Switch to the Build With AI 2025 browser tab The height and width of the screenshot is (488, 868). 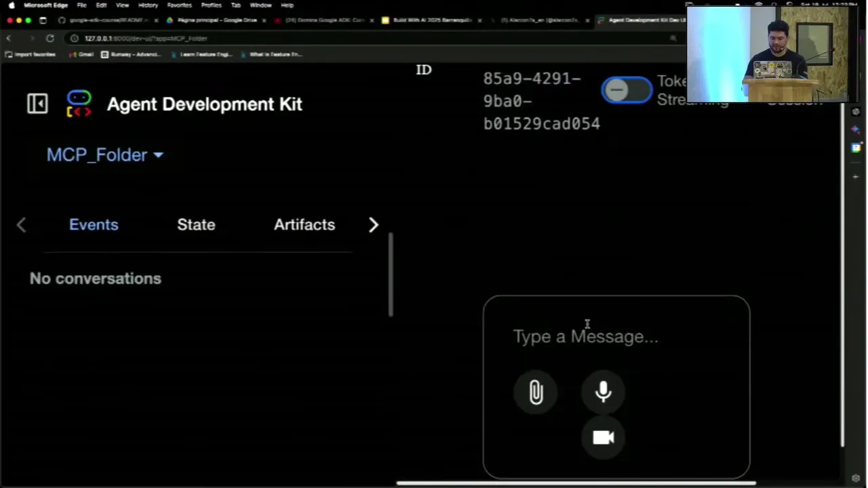click(x=433, y=20)
